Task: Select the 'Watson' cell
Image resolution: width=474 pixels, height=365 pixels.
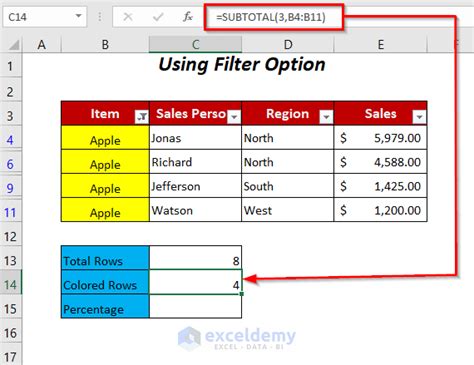Action: 195,210
